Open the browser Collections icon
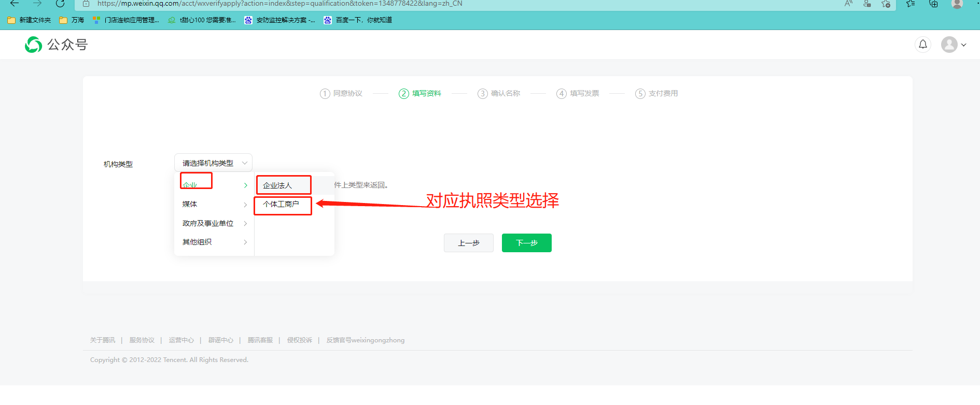This screenshot has height=405, width=980. 933,4
